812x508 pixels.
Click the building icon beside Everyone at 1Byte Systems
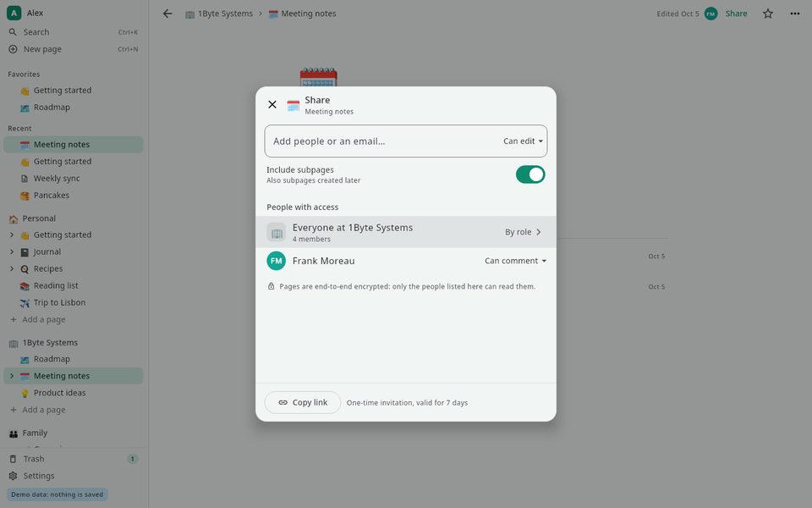276,232
